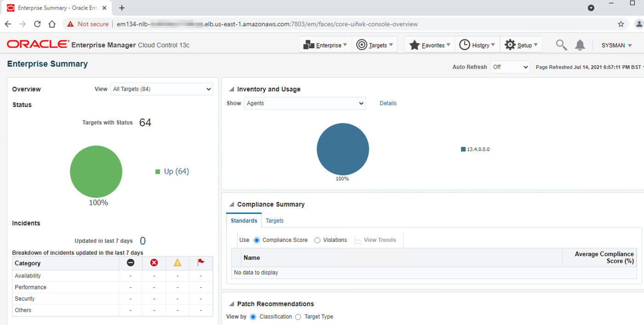Image resolution: width=644 pixels, height=325 pixels.
Task: Open the Favorites menu
Action: click(430, 45)
